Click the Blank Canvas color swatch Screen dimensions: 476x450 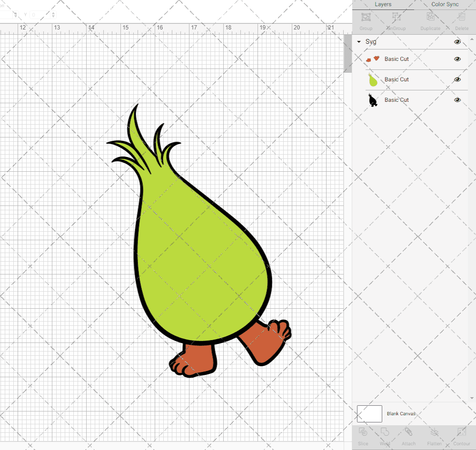point(369,413)
